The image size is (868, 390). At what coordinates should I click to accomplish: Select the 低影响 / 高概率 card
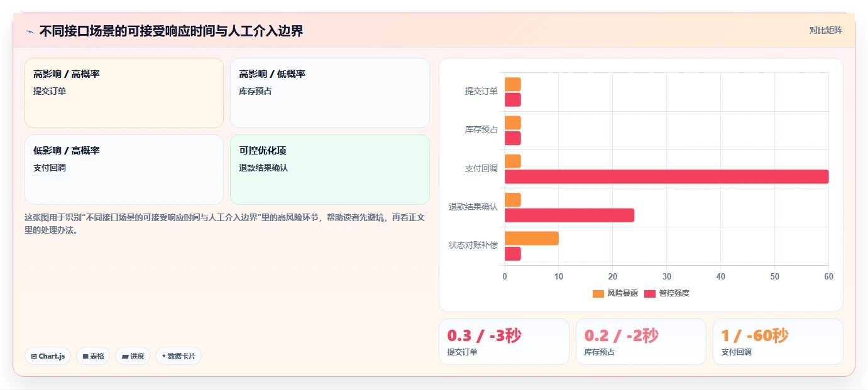(x=124, y=170)
